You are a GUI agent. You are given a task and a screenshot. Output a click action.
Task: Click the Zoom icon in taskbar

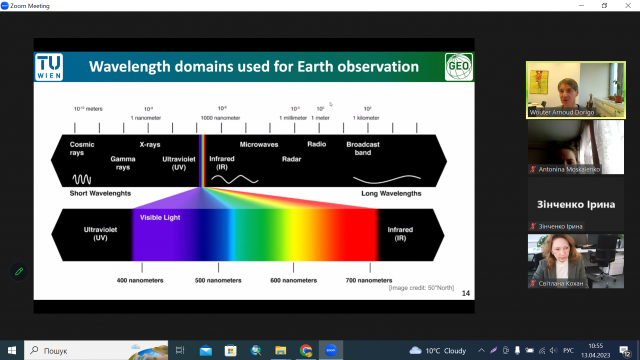coord(331,350)
